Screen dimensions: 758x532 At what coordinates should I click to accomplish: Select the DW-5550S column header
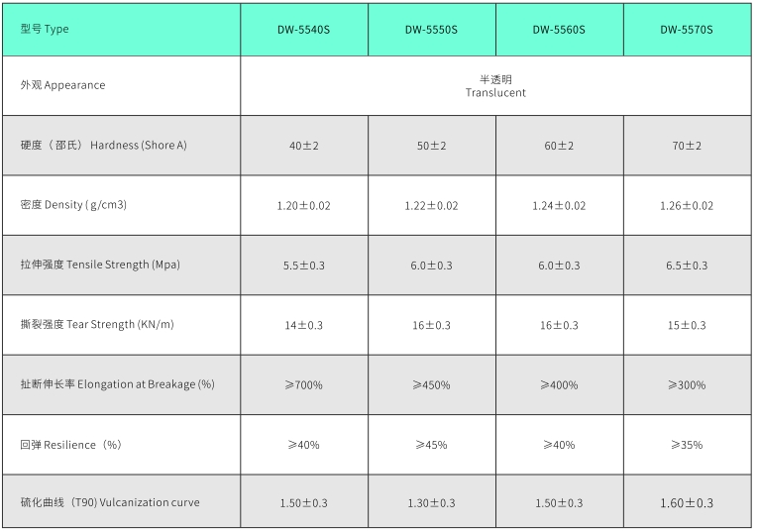(431, 30)
